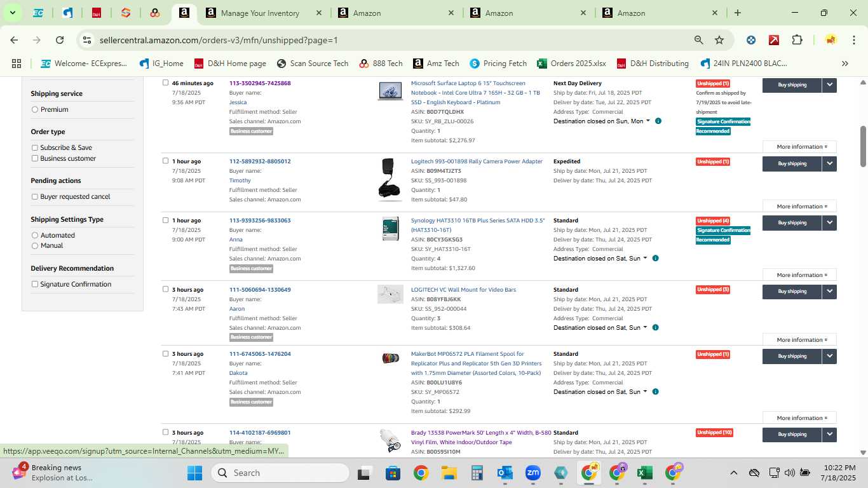
Task: Expand Buy shipping dropdown for Logitech Rally adapter order
Action: 829,163
